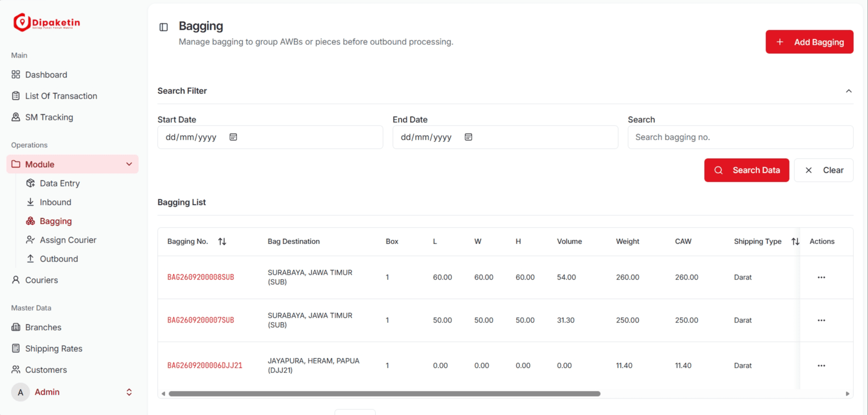Viewport: 868px width, 415px height.
Task: Open the End Date calendar picker icon
Action: 468,137
